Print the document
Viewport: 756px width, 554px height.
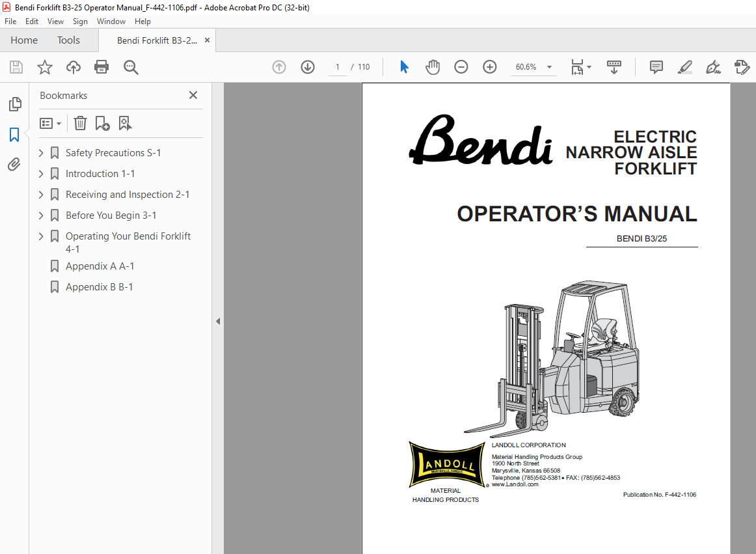coord(101,67)
